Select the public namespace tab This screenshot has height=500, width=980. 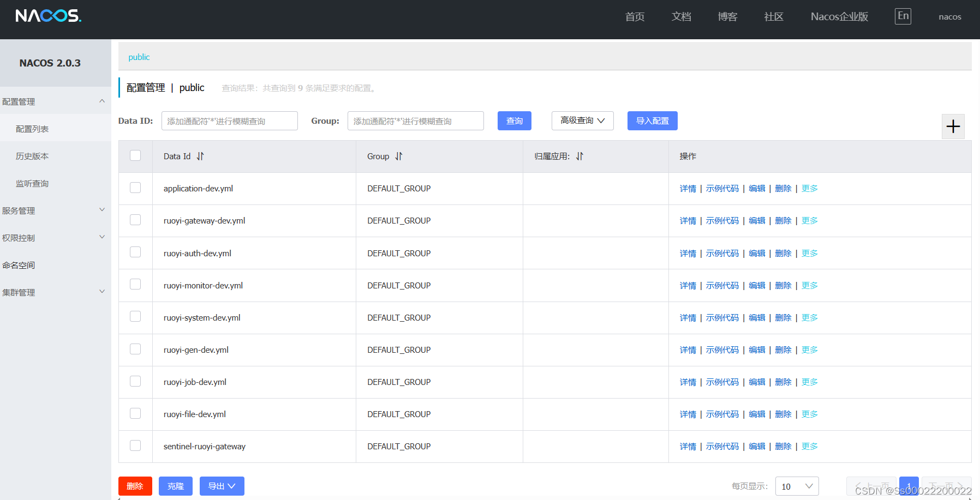[x=139, y=57]
